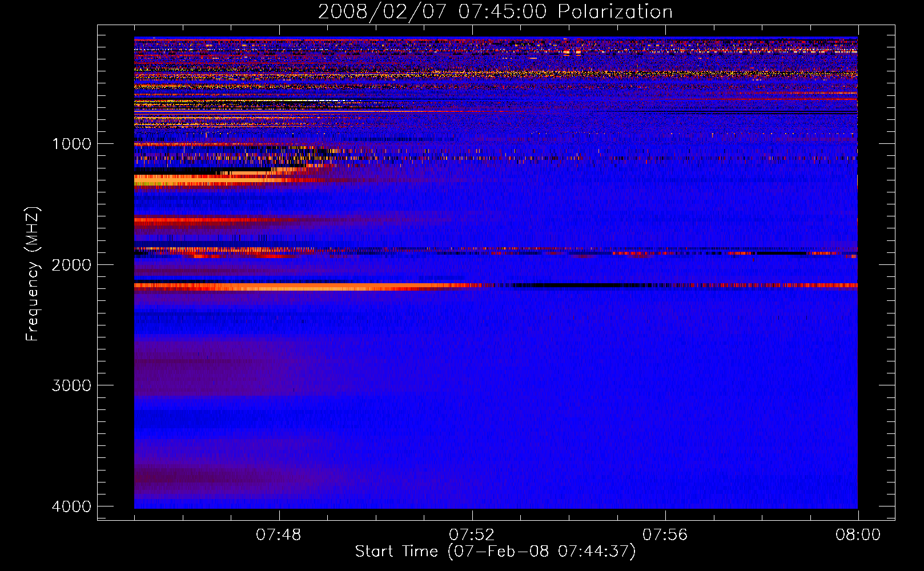The height and width of the screenshot is (571, 924).
Task: Click the 4000 frequency tick label
Action: pyautogui.click(x=71, y=506)
